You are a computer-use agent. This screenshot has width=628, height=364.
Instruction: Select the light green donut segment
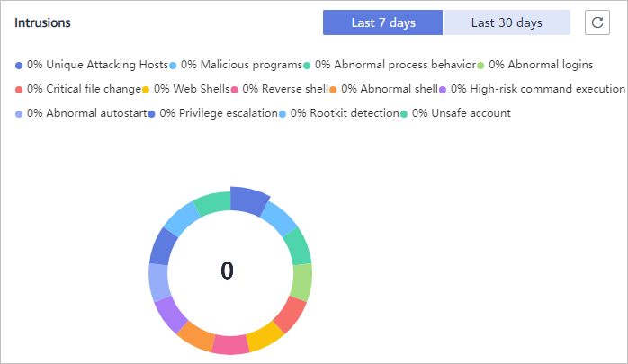(302, 282)
